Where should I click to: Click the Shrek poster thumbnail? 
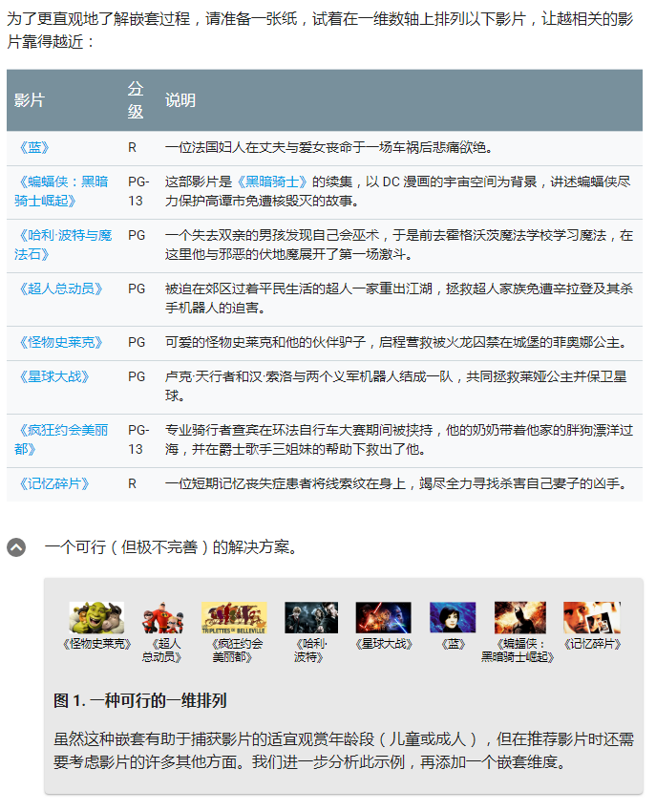(x=96, y=617)
